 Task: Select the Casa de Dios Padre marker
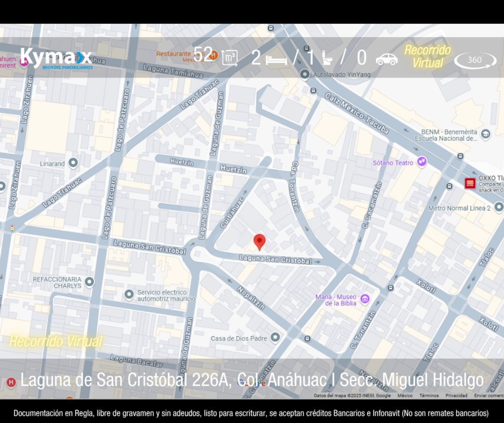[275, 337]
